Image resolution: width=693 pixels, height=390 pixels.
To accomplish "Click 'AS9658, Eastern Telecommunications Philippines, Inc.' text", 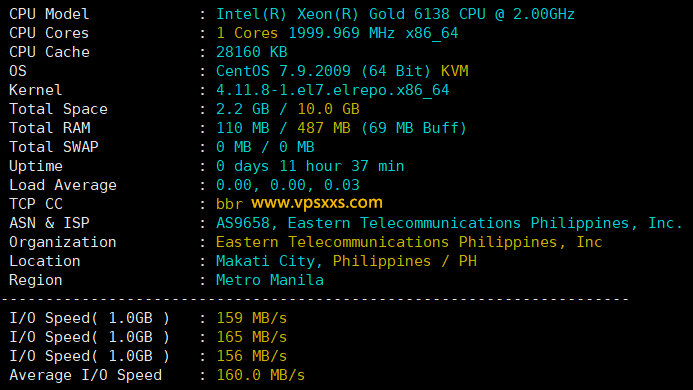I will pos(449,223).
